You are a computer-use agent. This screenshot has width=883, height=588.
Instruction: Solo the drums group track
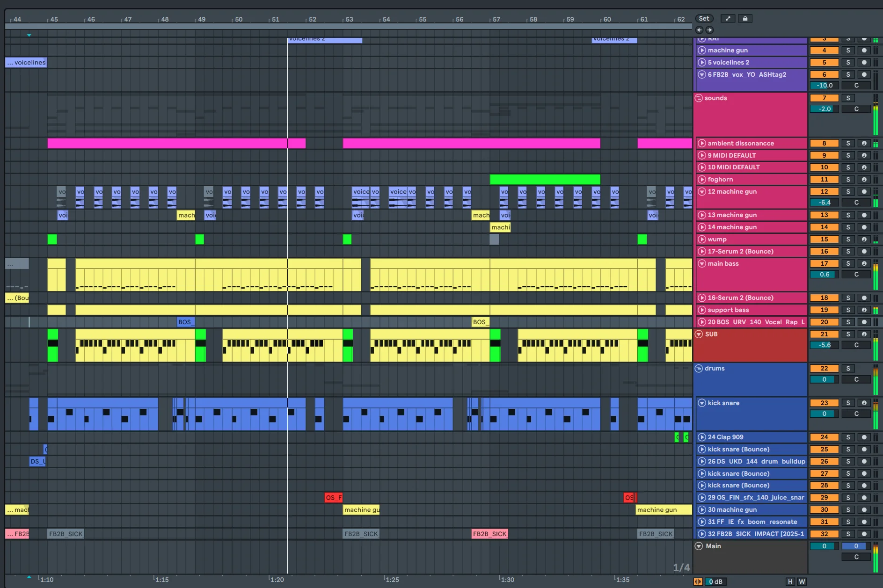click(x=848, y=369)
